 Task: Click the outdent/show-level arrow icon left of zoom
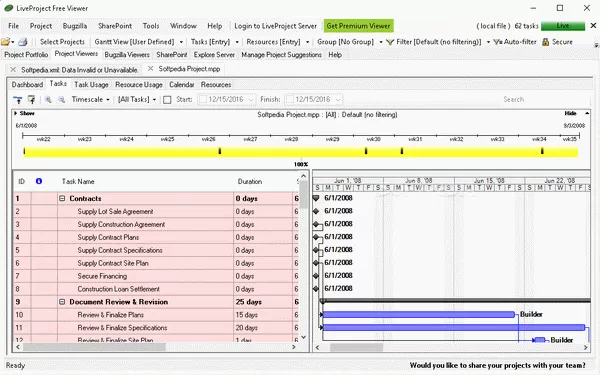tap(18, 99)
